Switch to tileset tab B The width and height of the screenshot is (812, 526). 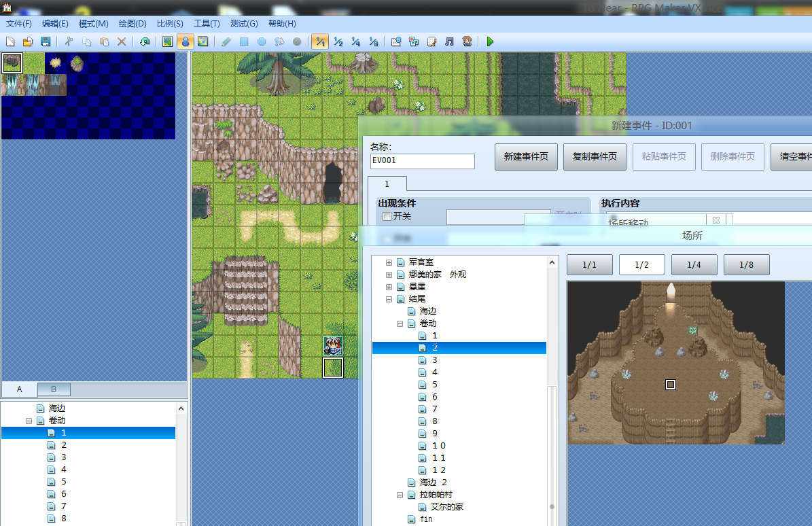coord(53,389)
